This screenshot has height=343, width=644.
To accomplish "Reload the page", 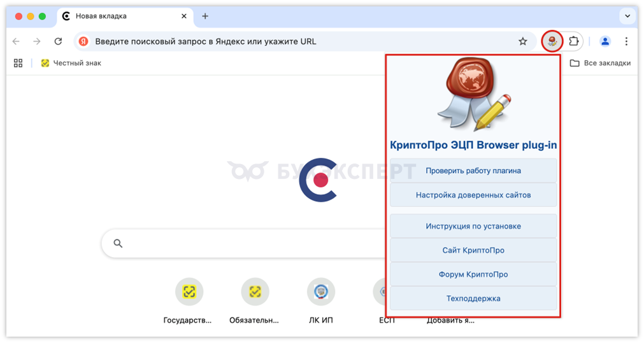I will pos(59,41).
